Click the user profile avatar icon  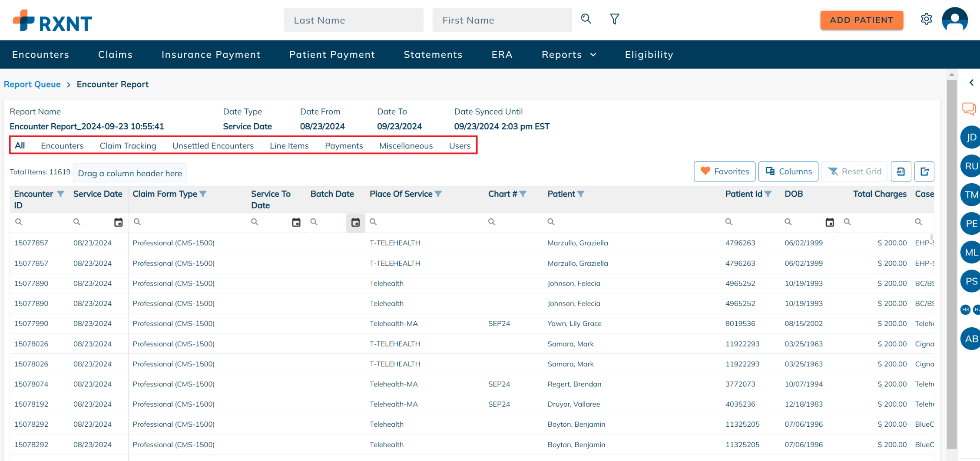point(954,20)
